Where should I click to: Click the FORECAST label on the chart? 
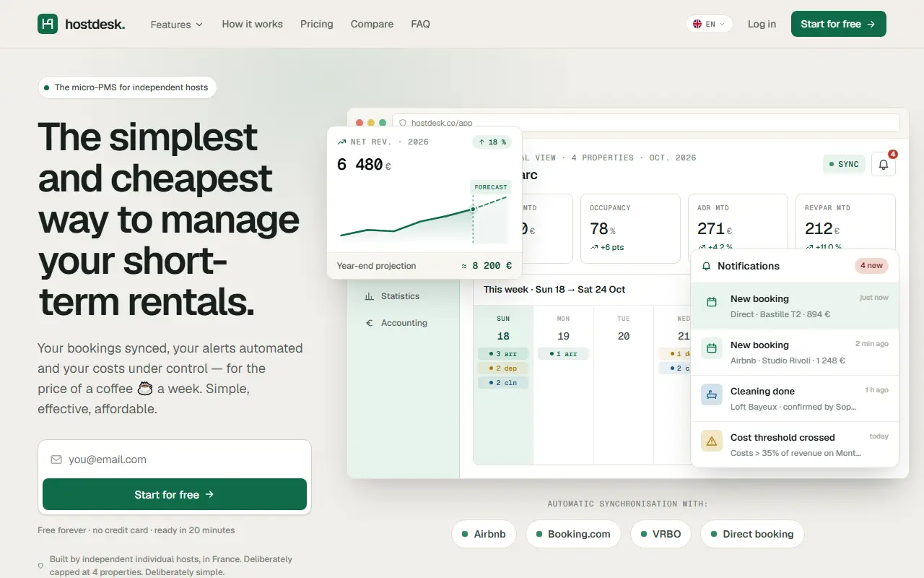[491, 187]
